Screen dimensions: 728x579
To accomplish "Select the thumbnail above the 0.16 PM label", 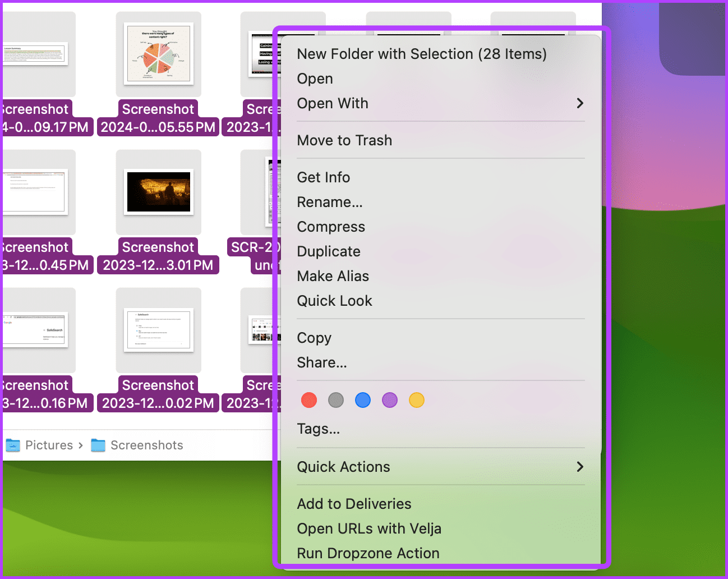I will [35, 330].
